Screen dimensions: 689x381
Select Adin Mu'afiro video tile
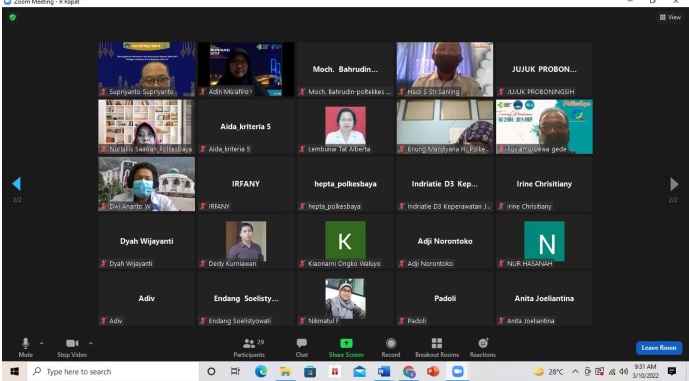click(246, 69)
